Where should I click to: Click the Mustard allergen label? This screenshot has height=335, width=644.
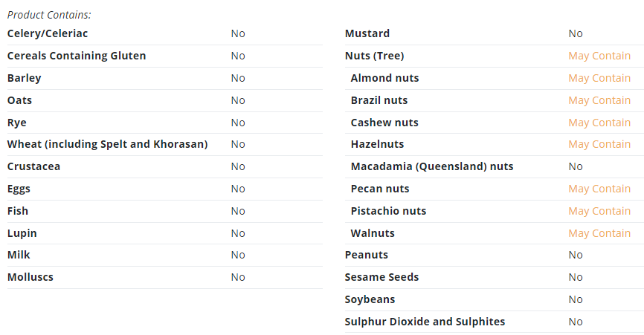point(367,33)
